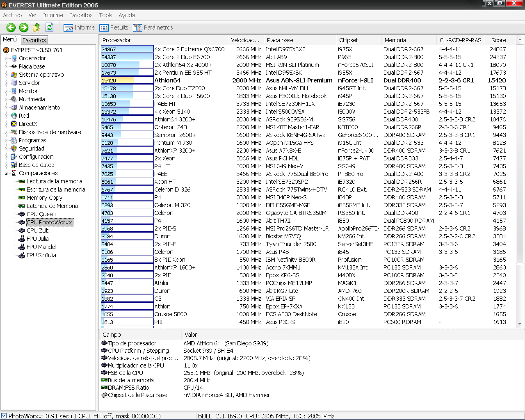The image size is (525, 420).
Task: Click the Almacenamiento storage icon
Action: point(14,107)
